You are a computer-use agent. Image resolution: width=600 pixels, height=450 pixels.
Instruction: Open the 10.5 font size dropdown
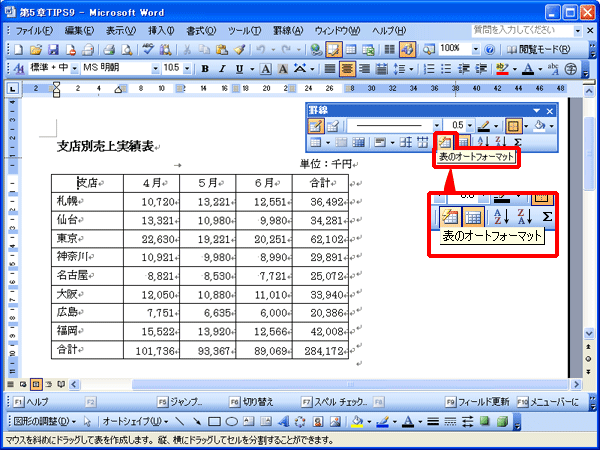187,69
